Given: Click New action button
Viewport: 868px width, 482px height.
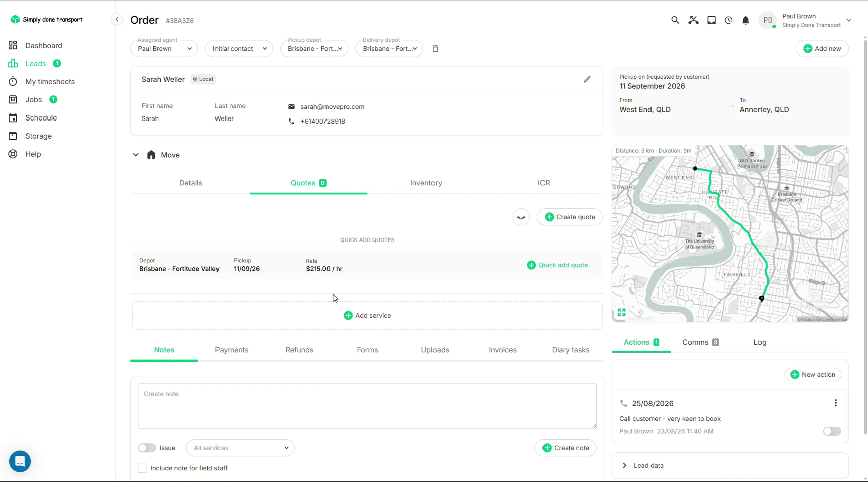Looking at the screenshot, I should pyautogui.click(x=813, y=375).
